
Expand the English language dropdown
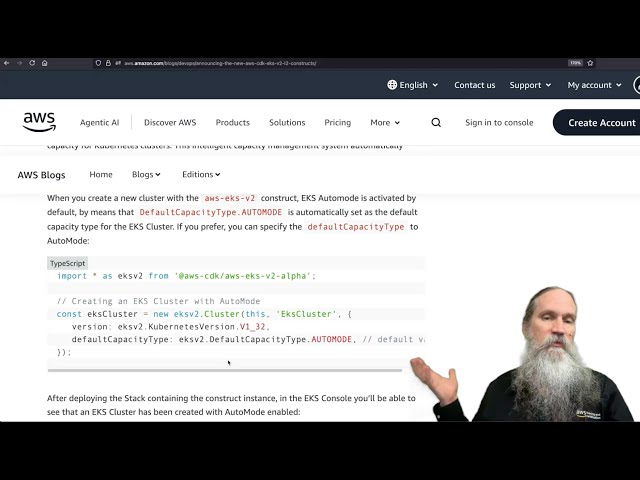tap(413, 85)
